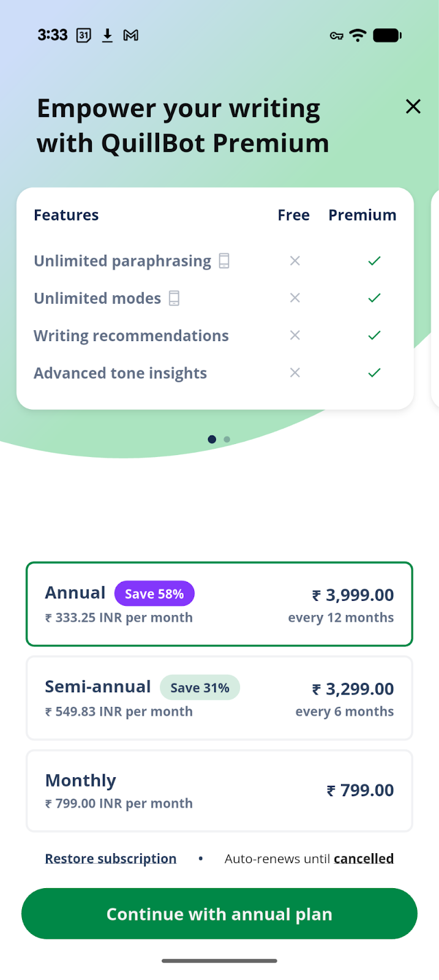The image size is (439, 980).
Task: Choose the Monthly plan option
Action: [x=219, y=791]
